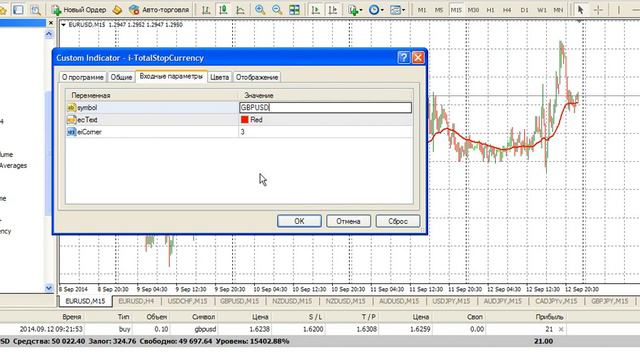Click the Сброс reset button

pyautogui.click(x=398, y=221)
